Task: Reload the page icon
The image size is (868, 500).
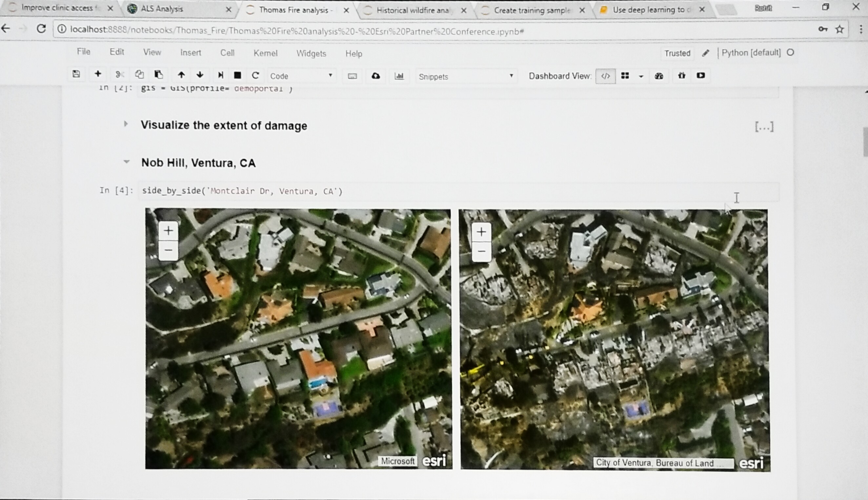Action: [x=41, y=29]
